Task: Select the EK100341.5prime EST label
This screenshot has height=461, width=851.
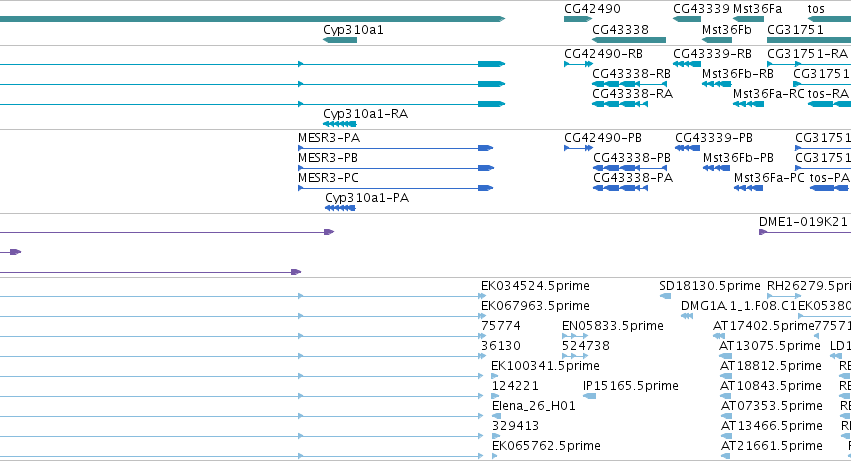Action: point(545,367)
